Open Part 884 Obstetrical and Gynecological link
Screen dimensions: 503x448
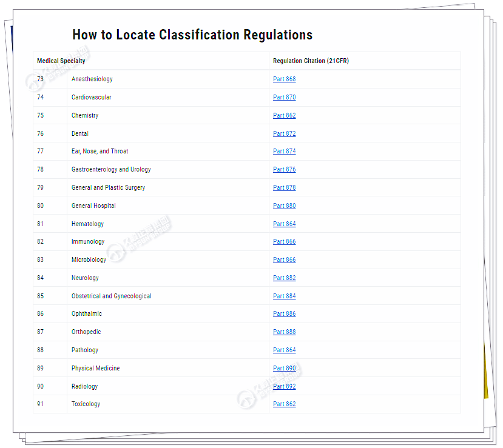pyautogui.click(x=284, y=296)
